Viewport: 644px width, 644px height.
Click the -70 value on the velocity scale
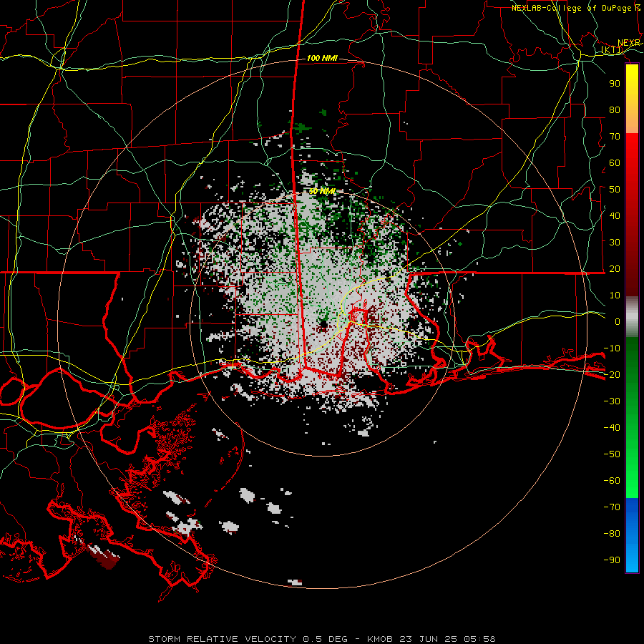tap(612, 507)
